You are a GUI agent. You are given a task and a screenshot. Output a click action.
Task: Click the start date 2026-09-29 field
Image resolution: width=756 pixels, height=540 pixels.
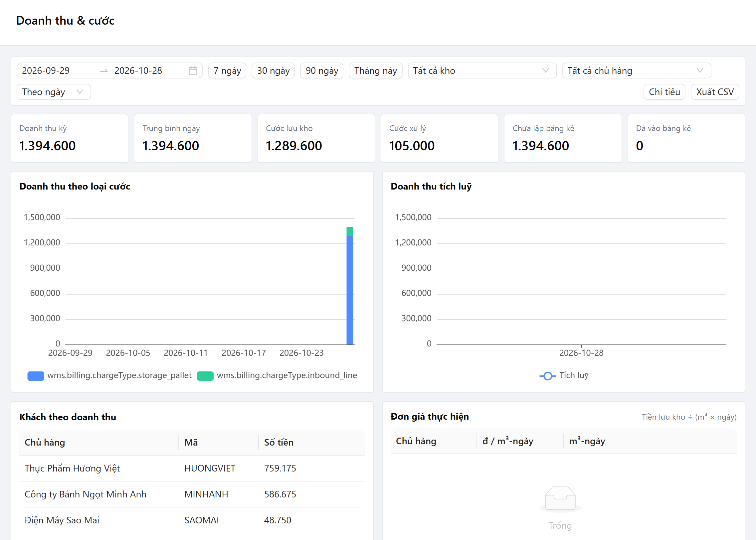(x=57, y=71)
